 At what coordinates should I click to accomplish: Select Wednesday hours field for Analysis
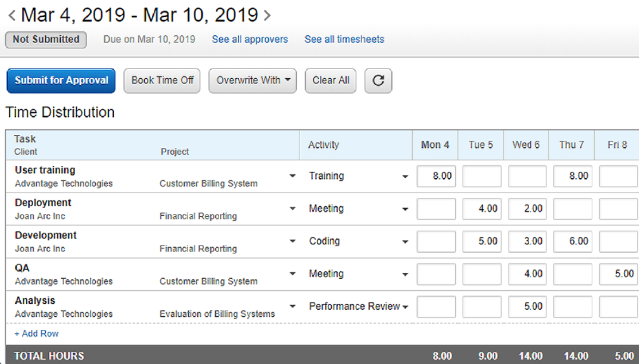pos(527,306)
